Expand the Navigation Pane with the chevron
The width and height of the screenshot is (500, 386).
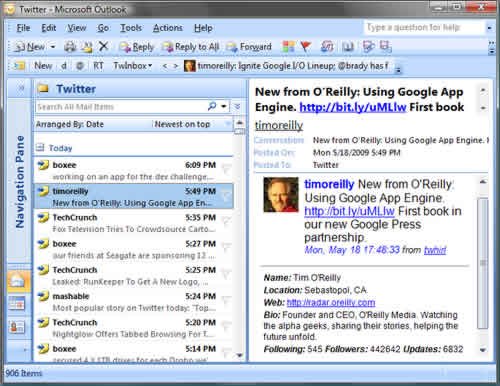(x=21, y=88)
